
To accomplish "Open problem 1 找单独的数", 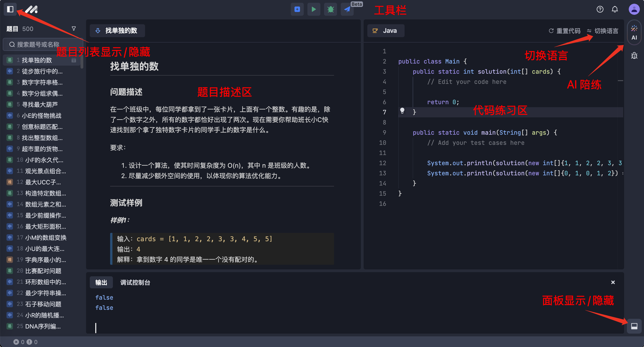I will point(41,60).
